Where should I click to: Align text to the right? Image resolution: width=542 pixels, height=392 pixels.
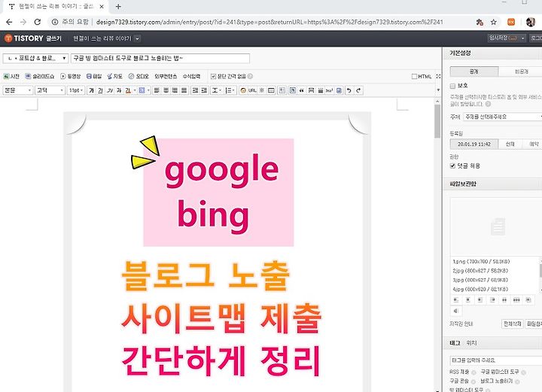coord(175,90)
